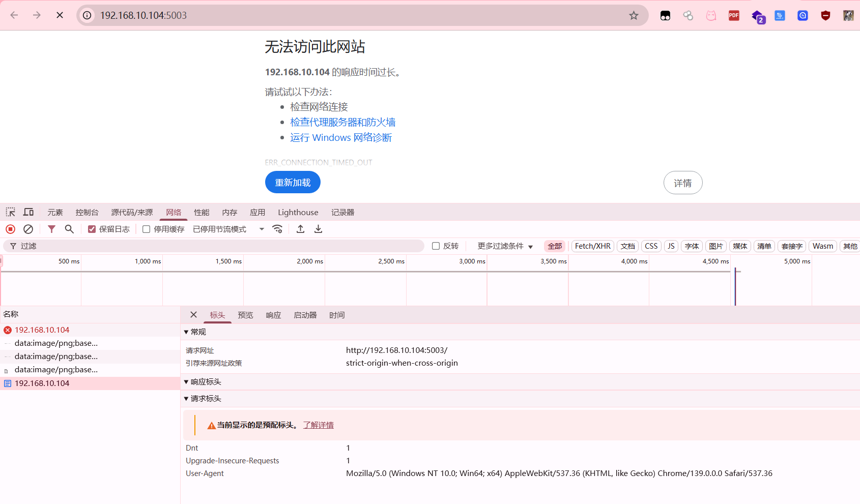Open network conditions wifi icon

tap(277, 229)
